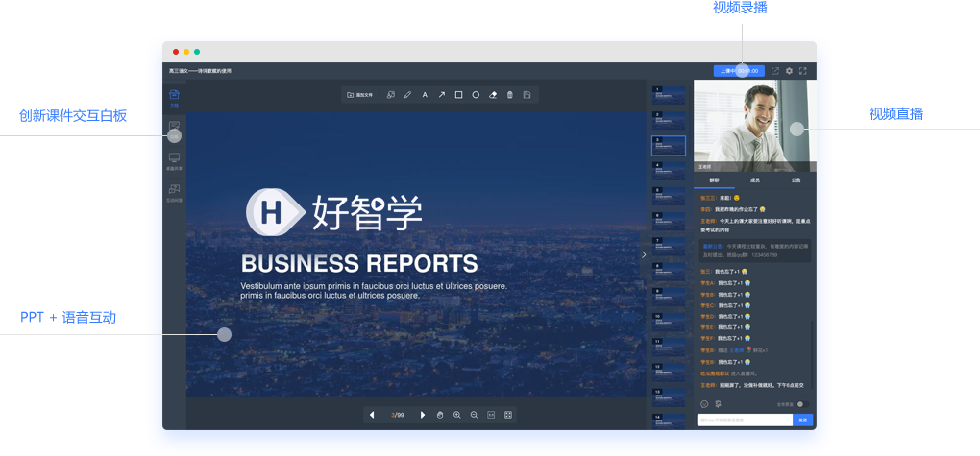The image size is (980, 456).
Task: Select slide thumbnail 8
Action: (669, 271)
